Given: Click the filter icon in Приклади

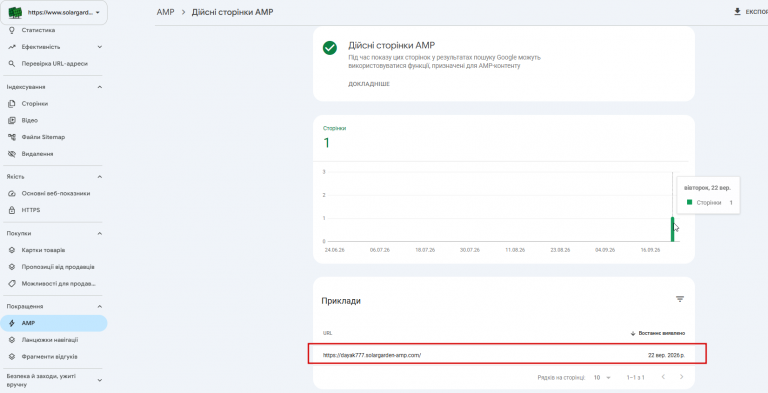Looking at the screenshot, I should tap(680, 299).
